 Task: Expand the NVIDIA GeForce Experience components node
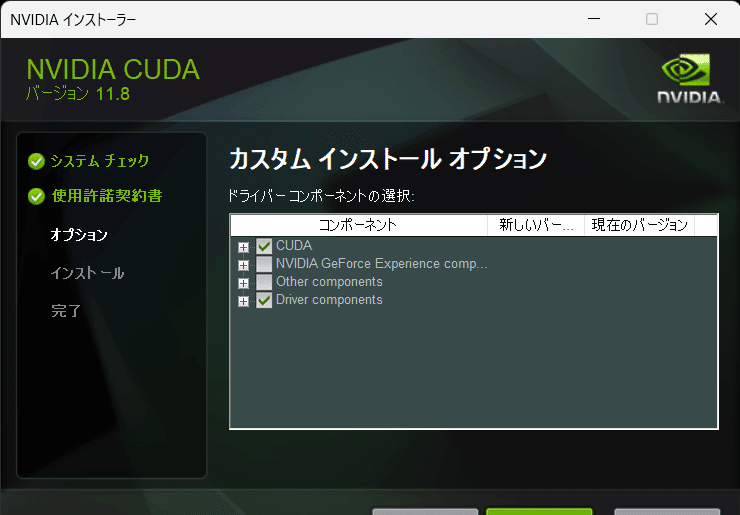(244, 265)
